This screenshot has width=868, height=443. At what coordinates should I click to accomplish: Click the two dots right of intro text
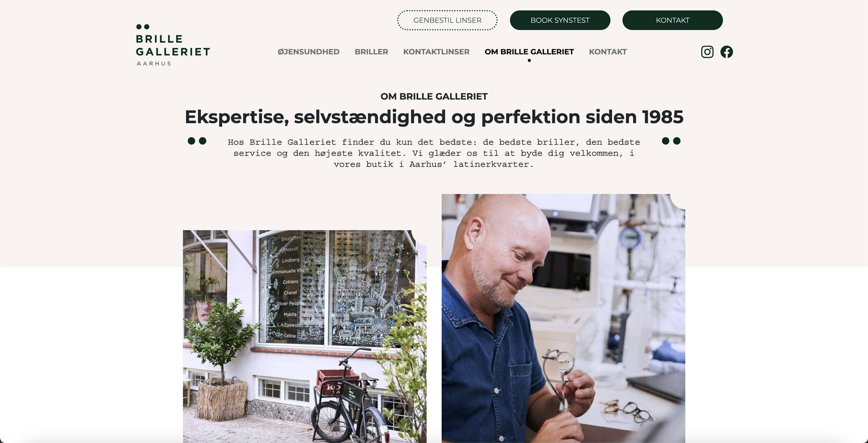[x=671, y=141]
